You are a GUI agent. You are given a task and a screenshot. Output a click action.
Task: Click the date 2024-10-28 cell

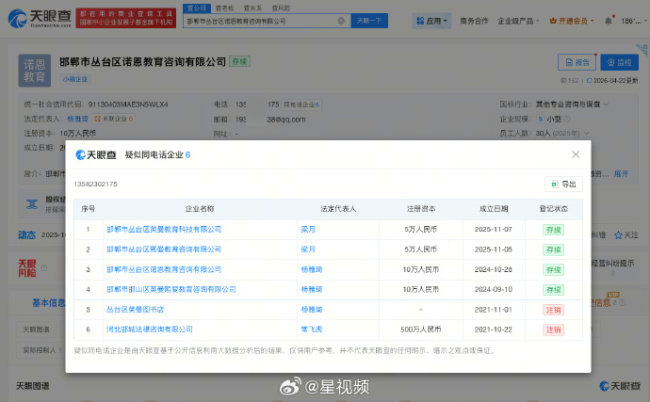click(493, 270)
